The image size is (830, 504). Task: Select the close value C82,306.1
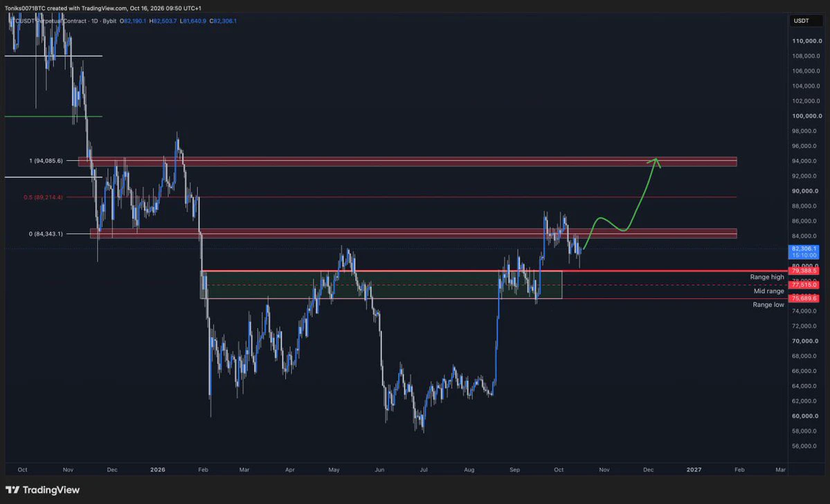224,21
